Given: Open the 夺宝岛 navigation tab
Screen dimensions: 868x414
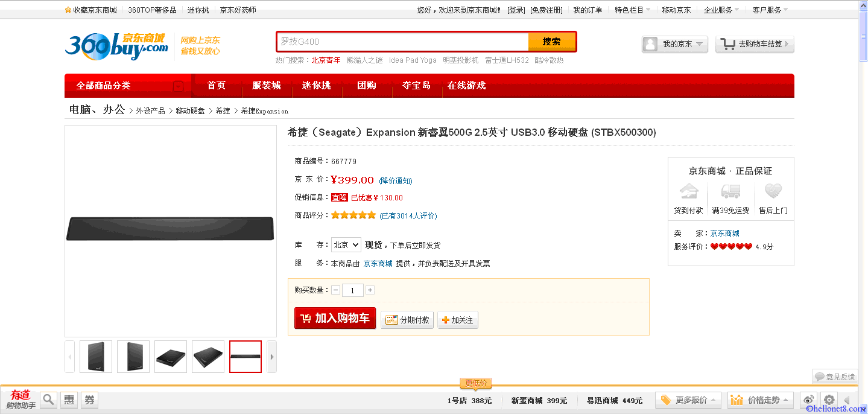Looking at the screenshot, I should tap(417, 86).
